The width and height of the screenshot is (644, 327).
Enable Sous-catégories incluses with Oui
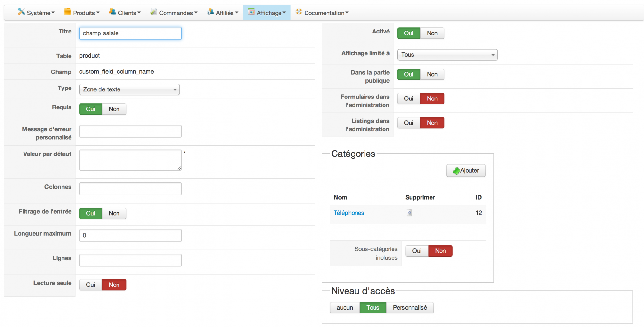coord(417,251)
